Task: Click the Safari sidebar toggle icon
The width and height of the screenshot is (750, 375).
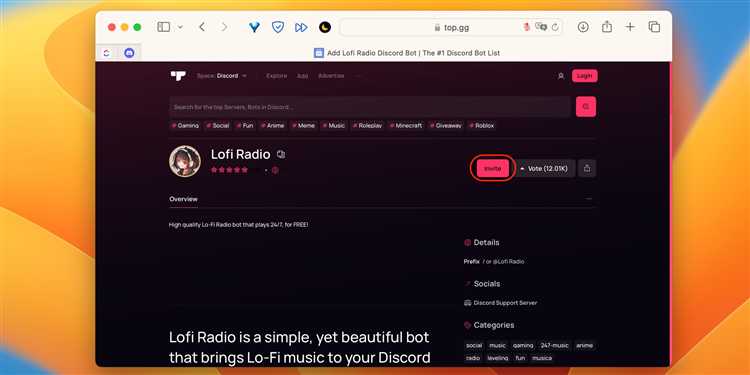Action: pyautogui.click(x=164, y=27)
